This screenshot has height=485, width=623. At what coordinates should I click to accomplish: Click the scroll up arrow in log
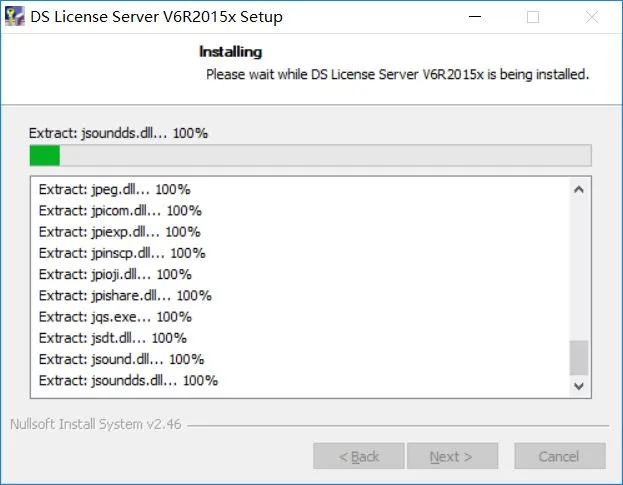tap(579, 189)
